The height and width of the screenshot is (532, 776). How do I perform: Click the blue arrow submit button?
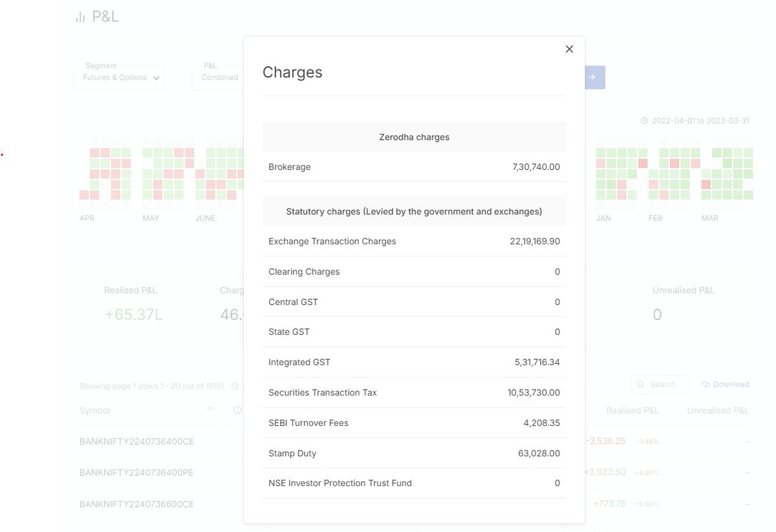coord(595,78)
